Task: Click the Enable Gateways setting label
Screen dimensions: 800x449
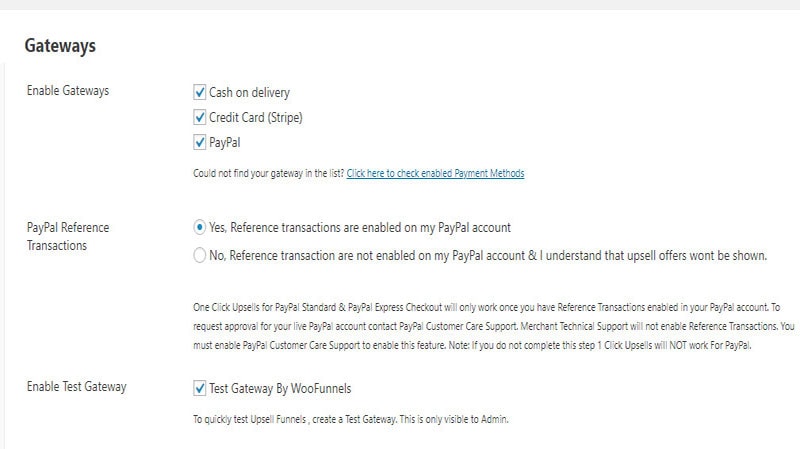Action: click(x=68, y=91)
